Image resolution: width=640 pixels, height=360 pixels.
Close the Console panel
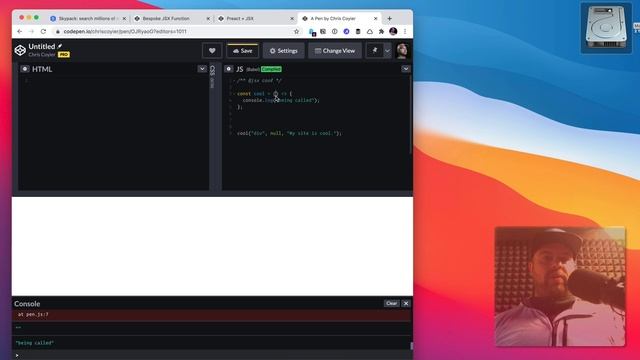pos(406,303)
